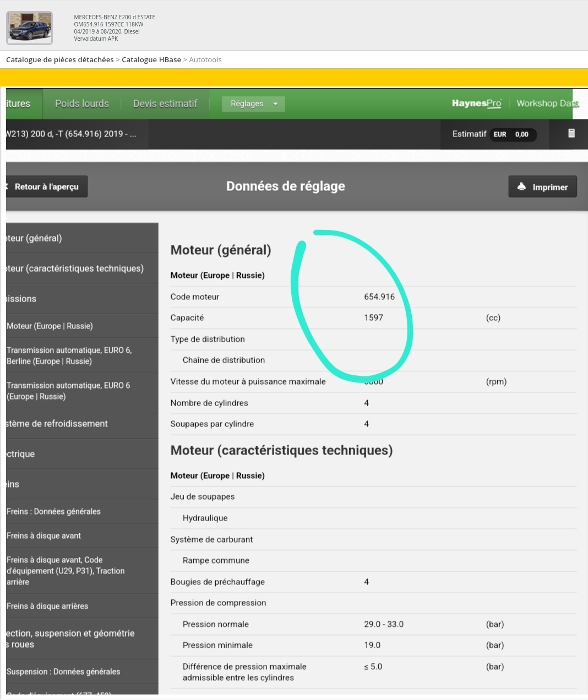Open Catalogue HBase breadcrumb link

click(151, 59)
